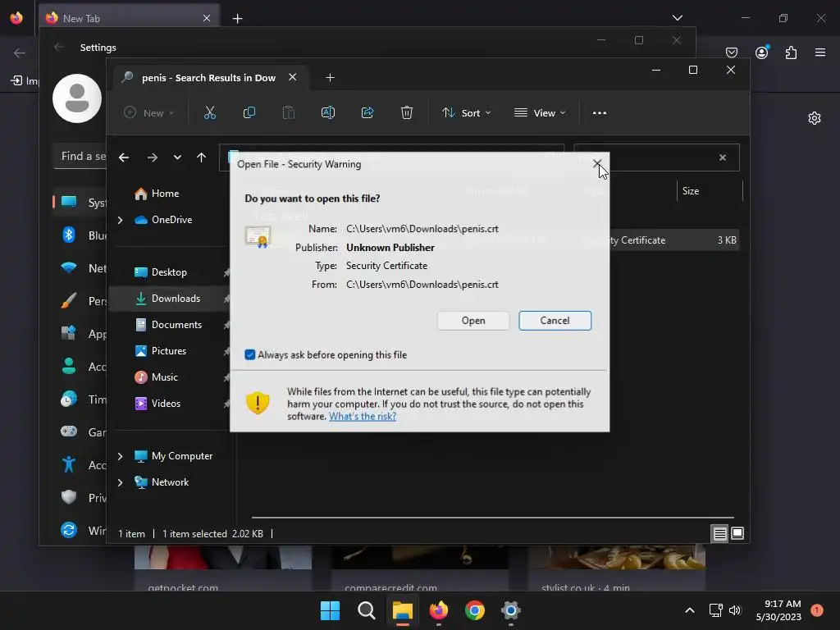Select Videos in navigation pane
This screenshot has width=840, height=630.
click(166, 404)
